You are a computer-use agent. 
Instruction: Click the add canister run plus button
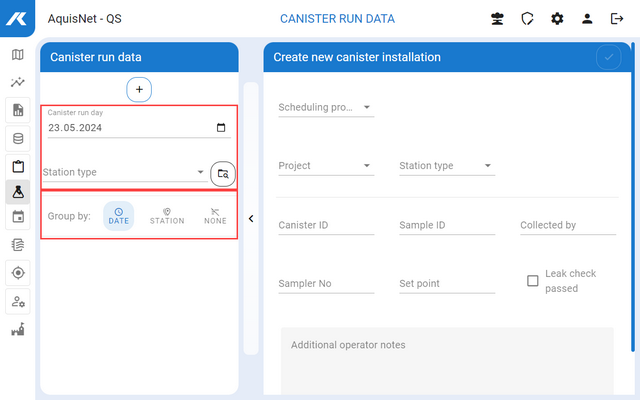[139, 90]
